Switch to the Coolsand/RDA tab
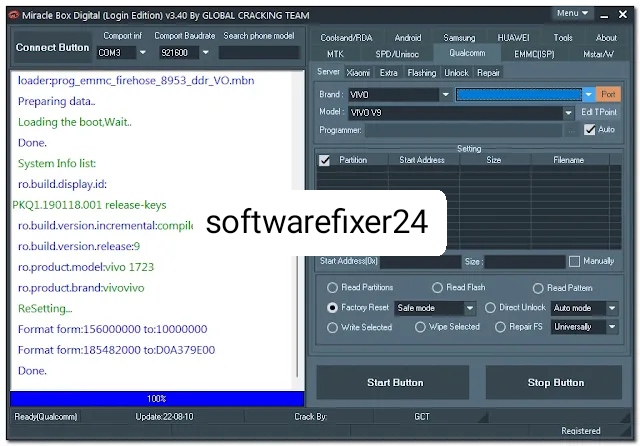This screenshot has height=446, width=640. [x=346, y=38]
